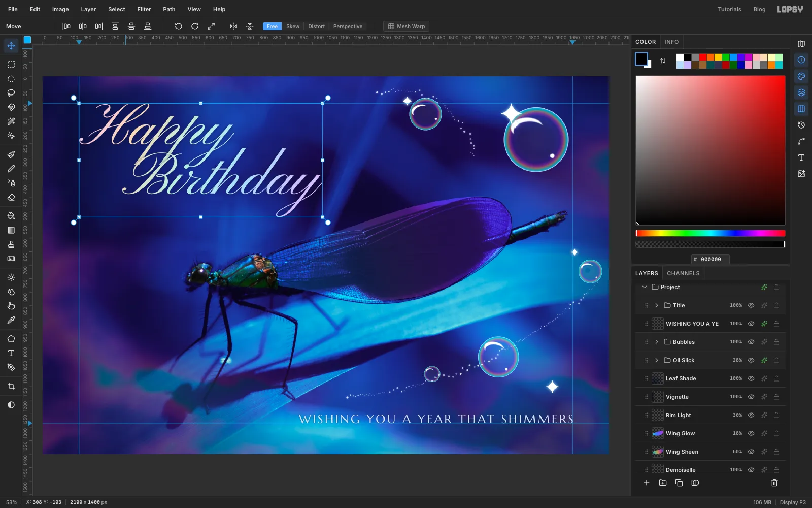Select the crop tool
The image size is (812, 508).
point(11,386)
